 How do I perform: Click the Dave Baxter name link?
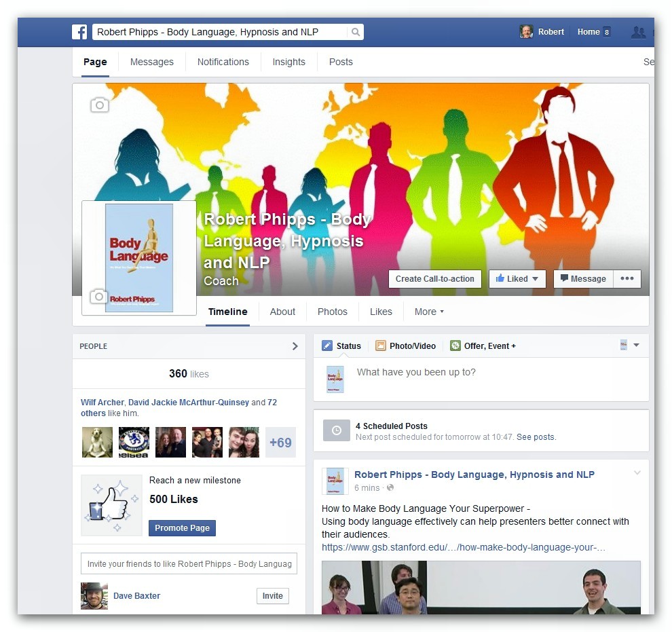pyautogui.click(x=136, y=595)
